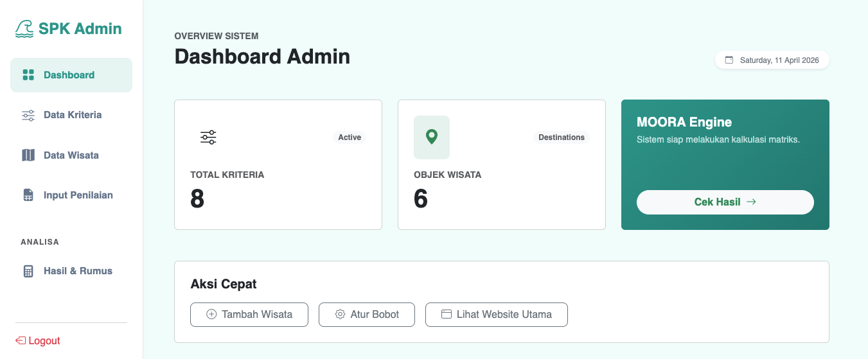Click the Cek Hasil button
Viewport: 868px width, 359px height.
(725, 202)
